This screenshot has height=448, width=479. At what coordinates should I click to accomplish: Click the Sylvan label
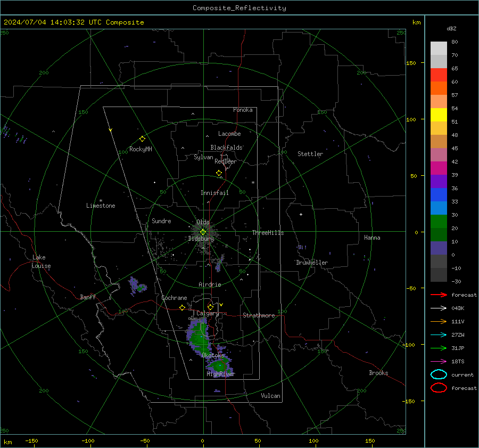[x=203, y=157]
